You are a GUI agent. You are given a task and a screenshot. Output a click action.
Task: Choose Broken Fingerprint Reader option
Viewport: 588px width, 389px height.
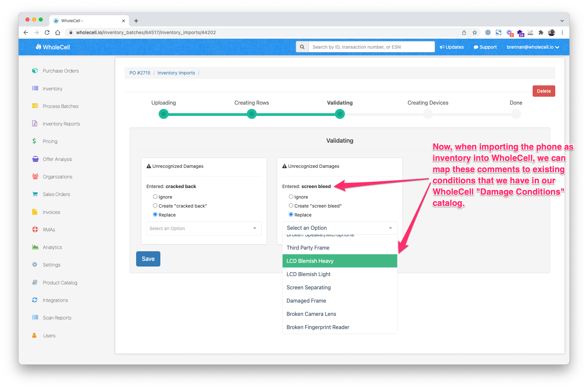pos(340,327)
